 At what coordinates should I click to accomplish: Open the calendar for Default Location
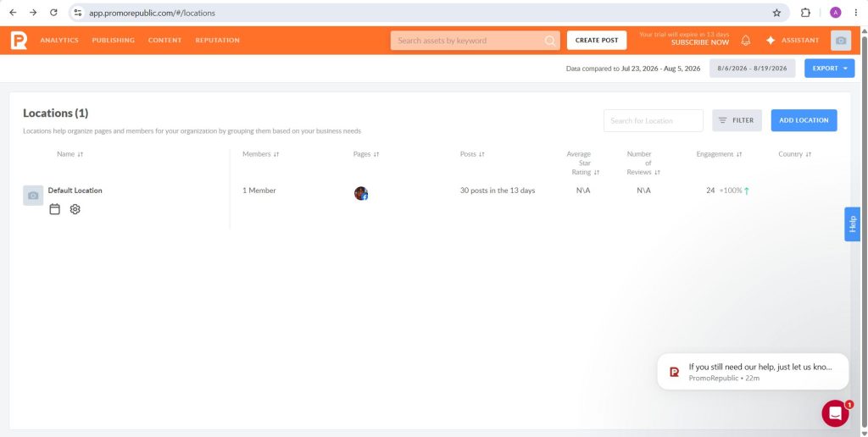click(x=54, y=209)
